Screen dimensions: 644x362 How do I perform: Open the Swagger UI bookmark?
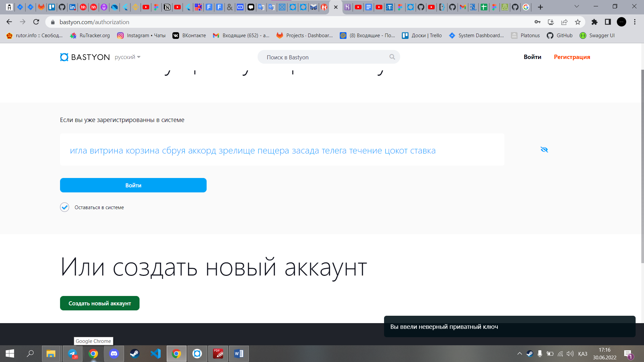(597, 36)
